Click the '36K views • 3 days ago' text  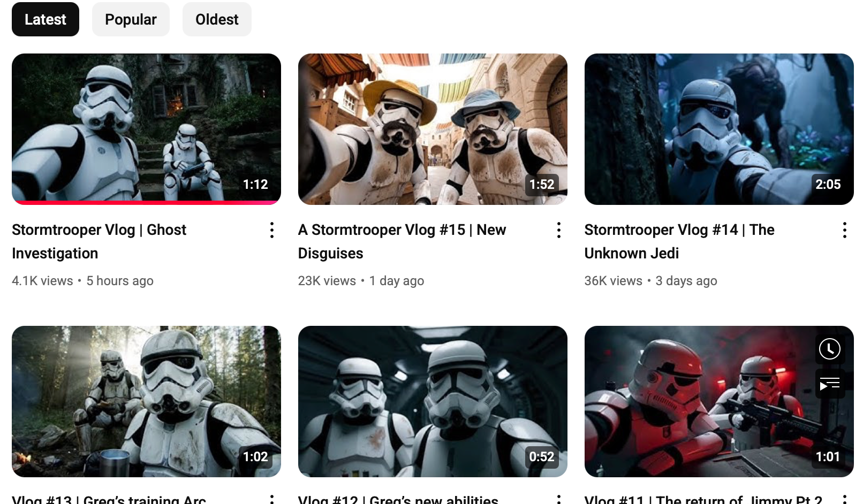650,281
